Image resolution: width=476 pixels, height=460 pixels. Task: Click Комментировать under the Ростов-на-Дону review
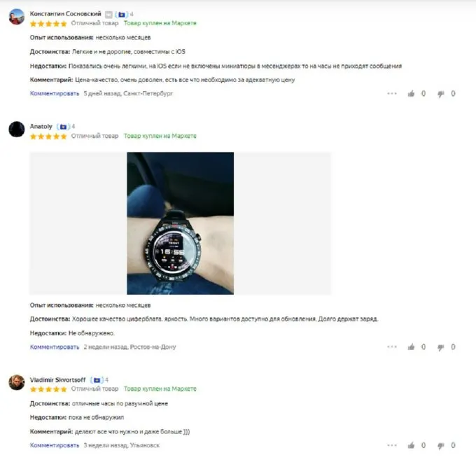click(55, 347)
